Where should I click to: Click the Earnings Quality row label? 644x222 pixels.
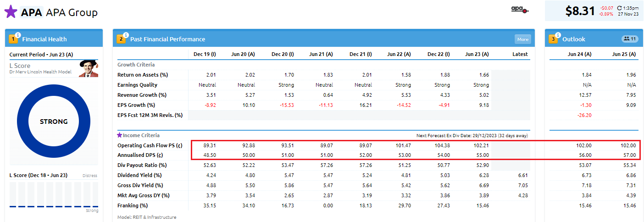pos(138,85)
